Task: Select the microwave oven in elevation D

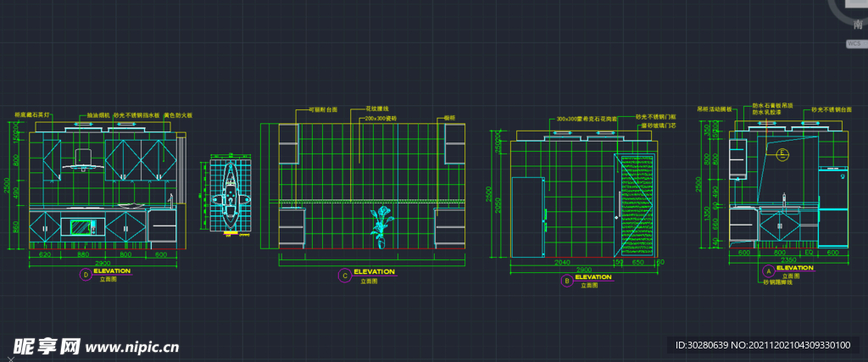Action: tap(82, 227)
